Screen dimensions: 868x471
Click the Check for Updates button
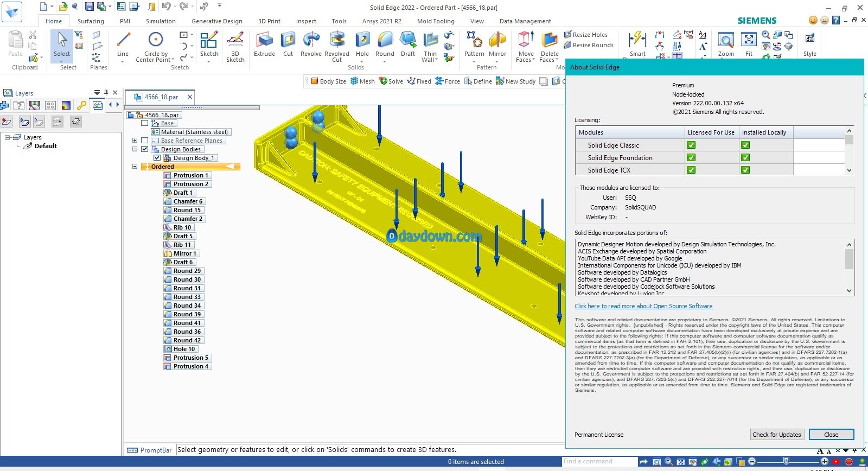click(x=776, y=435)
